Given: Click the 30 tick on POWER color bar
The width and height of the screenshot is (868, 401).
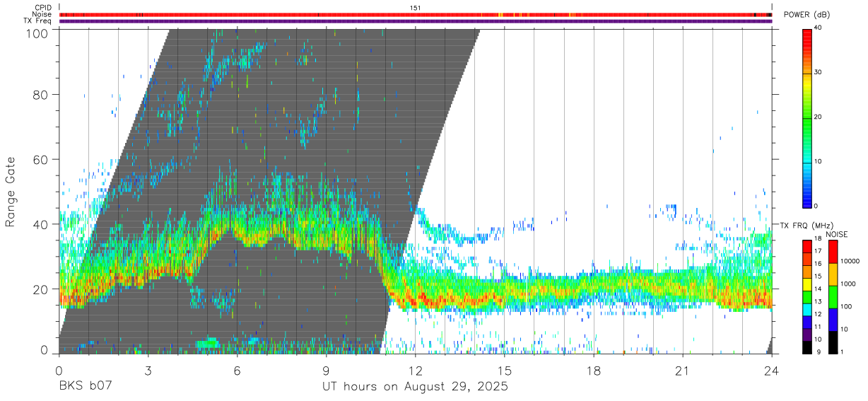Looking at the screenshot, I should 818,73.
